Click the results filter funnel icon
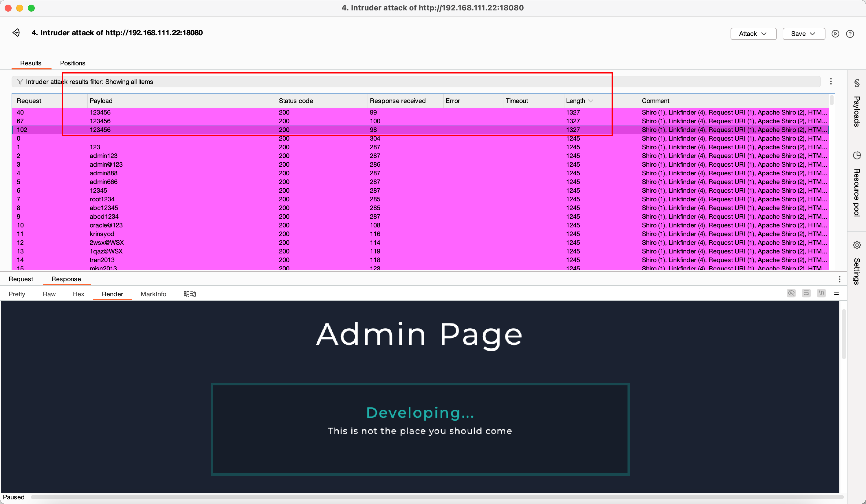This screenshot has height=504, width=866. pyautogui.click(x=20, y=82)
